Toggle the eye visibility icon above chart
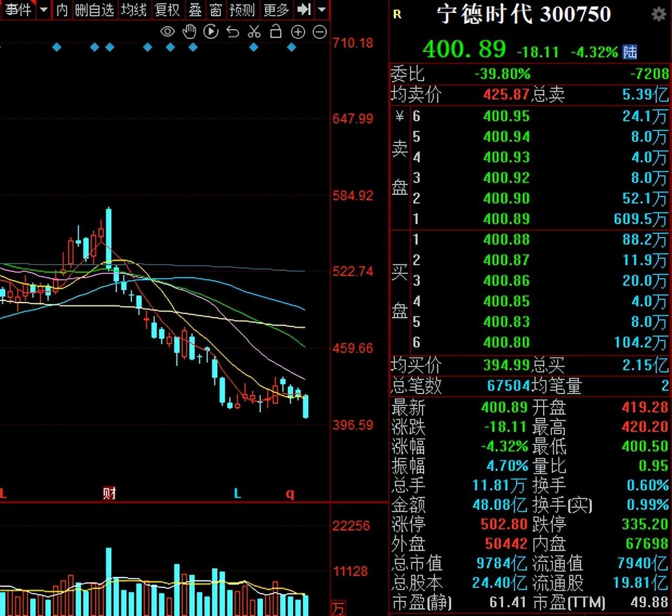The image size is (672, 616). [168, 32]
